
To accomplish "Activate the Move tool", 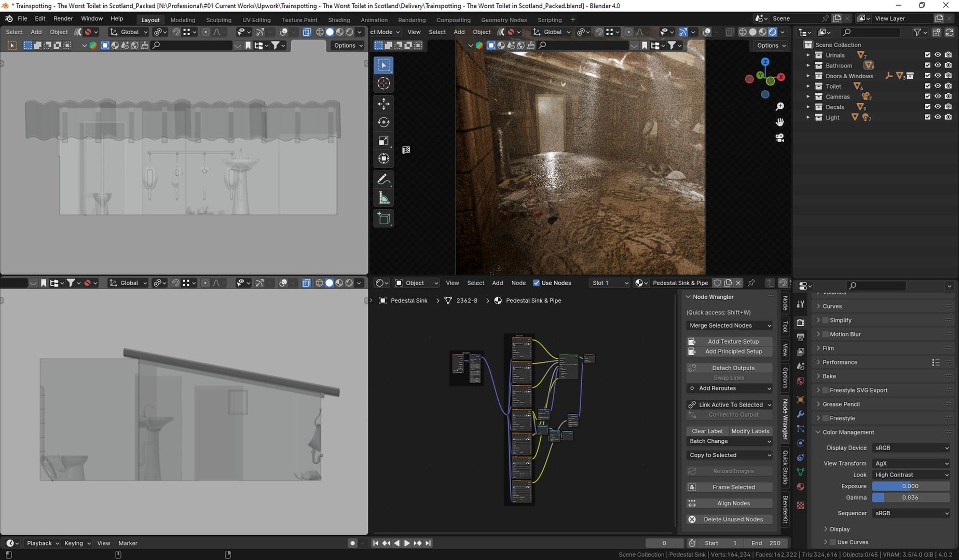I will 383,104.
